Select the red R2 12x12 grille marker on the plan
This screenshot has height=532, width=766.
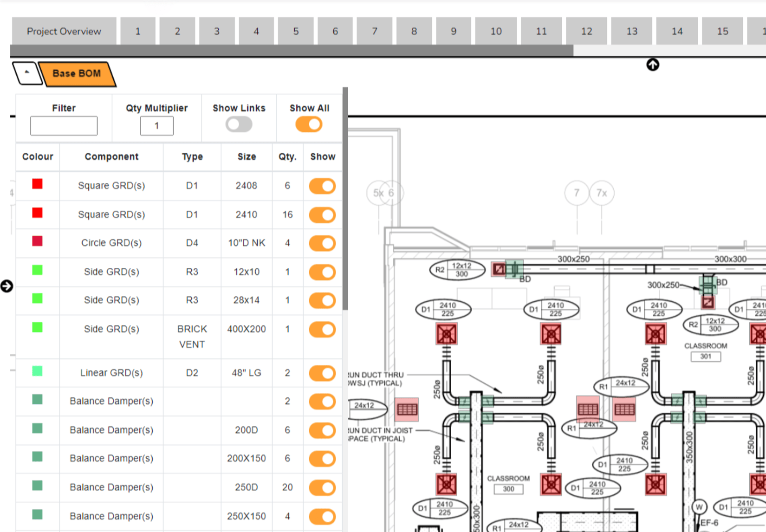[x=499, y=269]
